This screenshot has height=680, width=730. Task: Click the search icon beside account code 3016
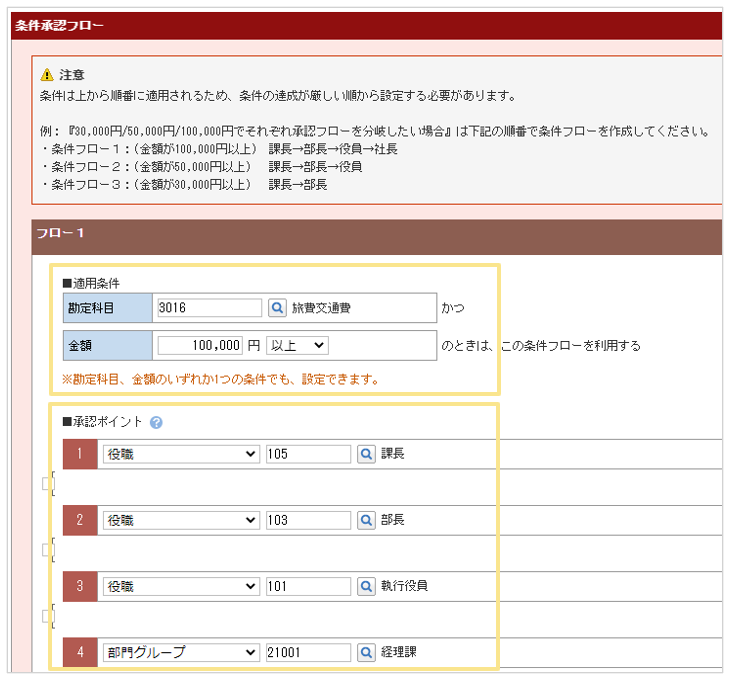[277, 308]
